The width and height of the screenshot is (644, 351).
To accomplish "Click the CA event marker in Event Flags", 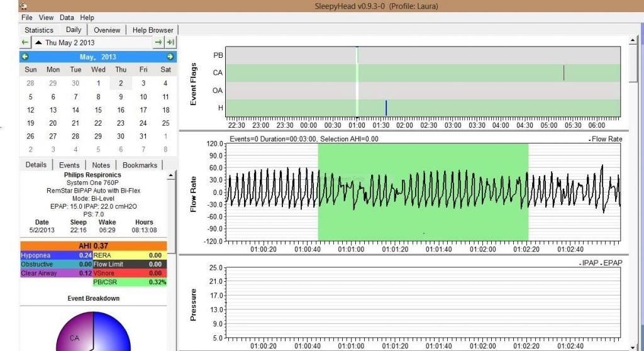I will coord(563,73).
